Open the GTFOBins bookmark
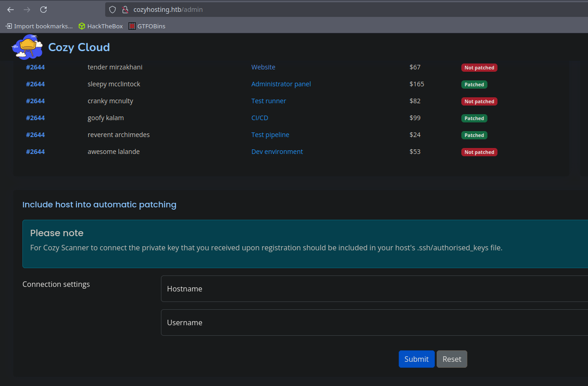 coord(147,26)
